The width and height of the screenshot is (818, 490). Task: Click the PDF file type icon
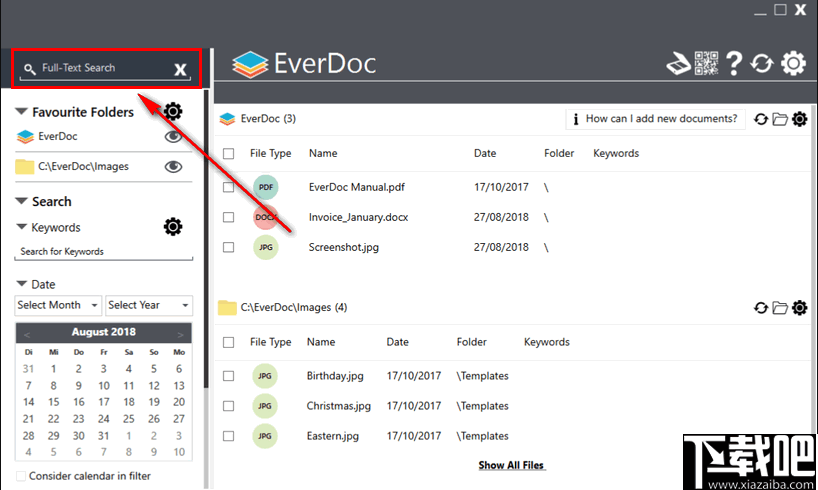pyautogui.click(x=266, y=187)
